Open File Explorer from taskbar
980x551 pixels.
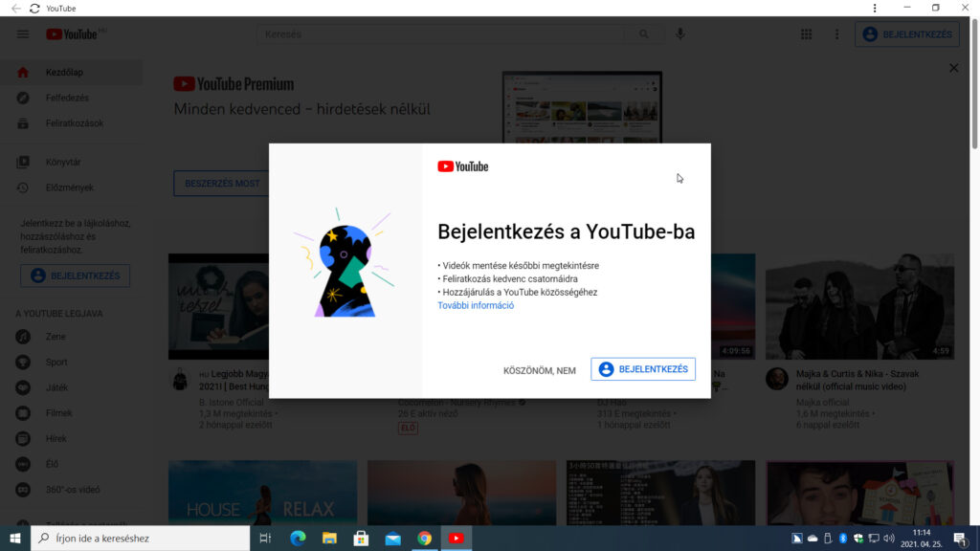[329, 538]
